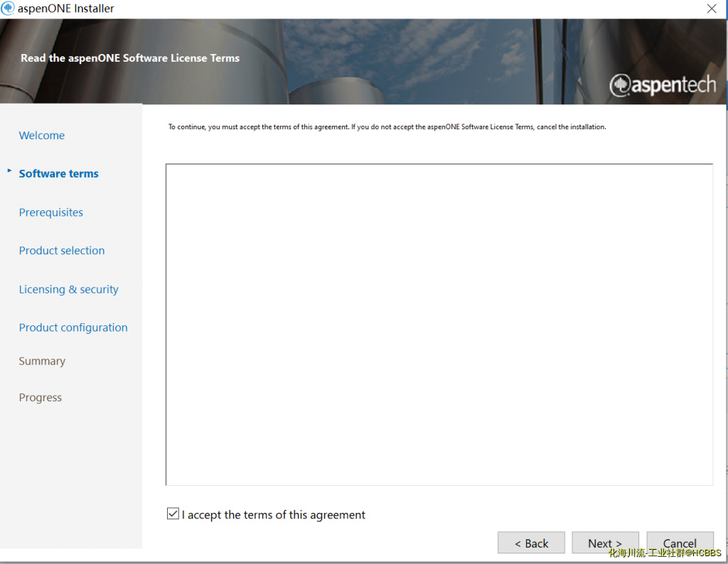
Task: Go to Product configuration step
Action: point(73,327)
